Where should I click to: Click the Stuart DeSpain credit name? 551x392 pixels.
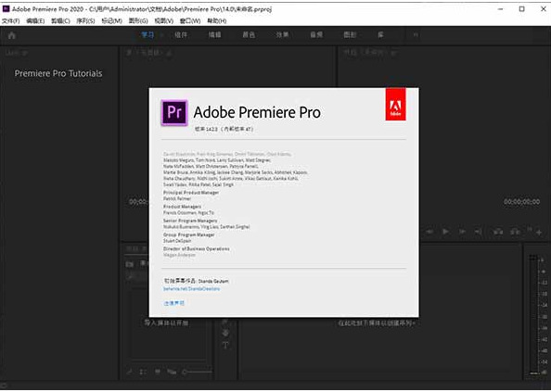point(177,241)
